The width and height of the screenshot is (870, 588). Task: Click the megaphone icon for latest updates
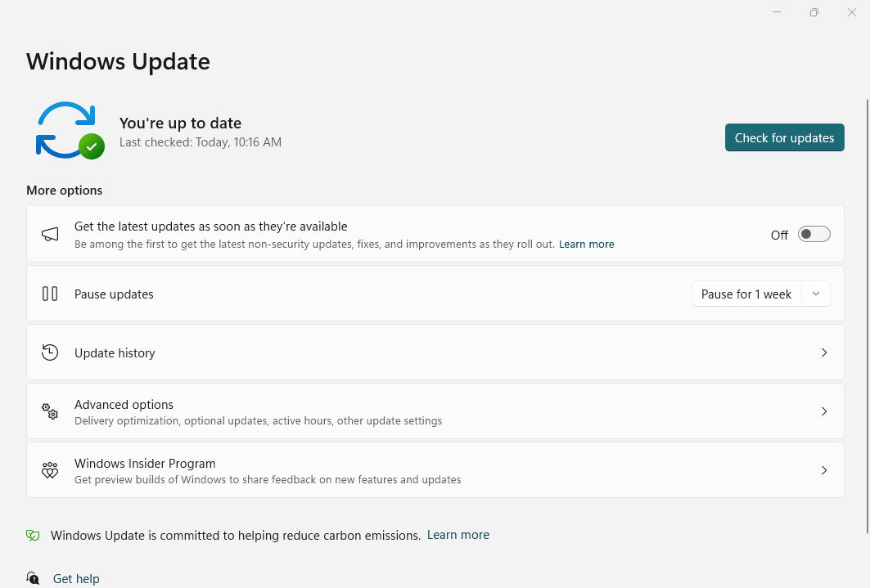point(50,235)
